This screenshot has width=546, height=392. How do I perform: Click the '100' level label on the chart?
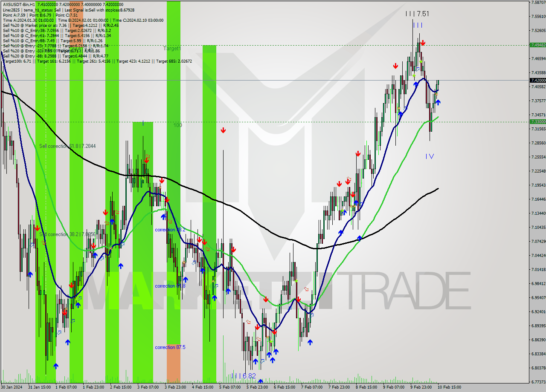click(177, 125)
